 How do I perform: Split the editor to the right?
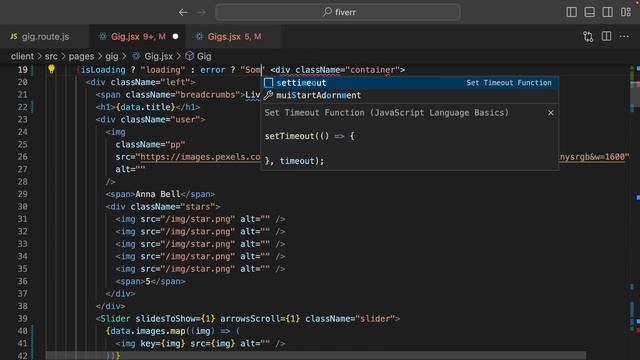pyautogui.click(x=607, y=37)
